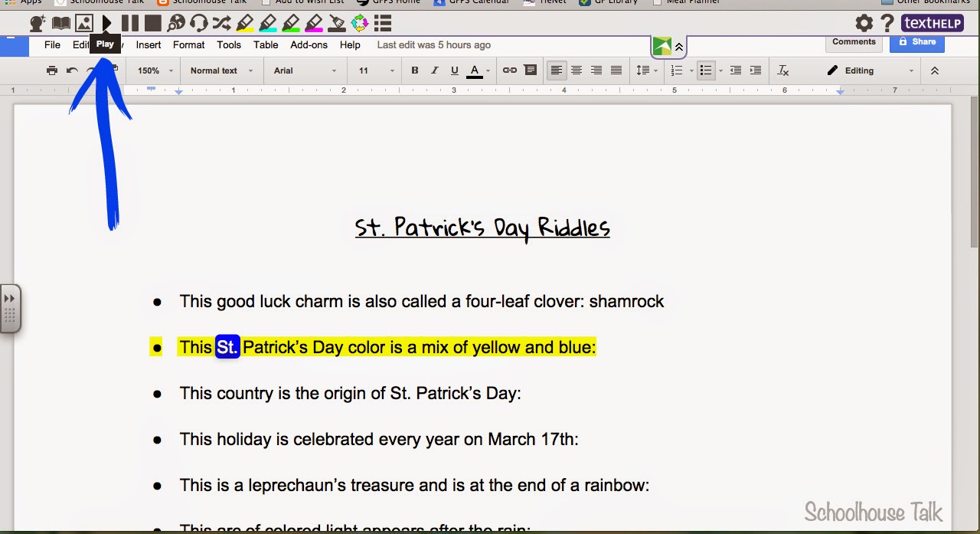Viewport: 980px width, 534px height.
Task: Select right align
Action: [x=596, y=70]
